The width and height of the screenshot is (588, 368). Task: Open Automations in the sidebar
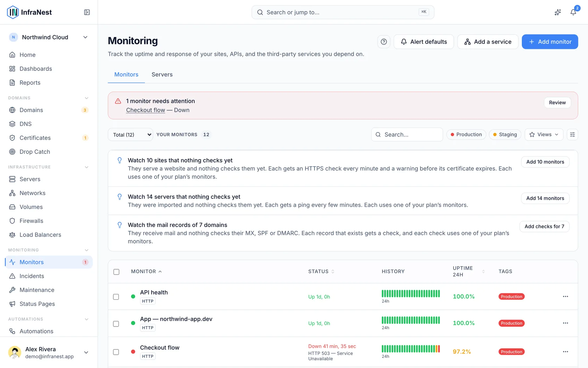pyautogui.click(x=49, y=331)
